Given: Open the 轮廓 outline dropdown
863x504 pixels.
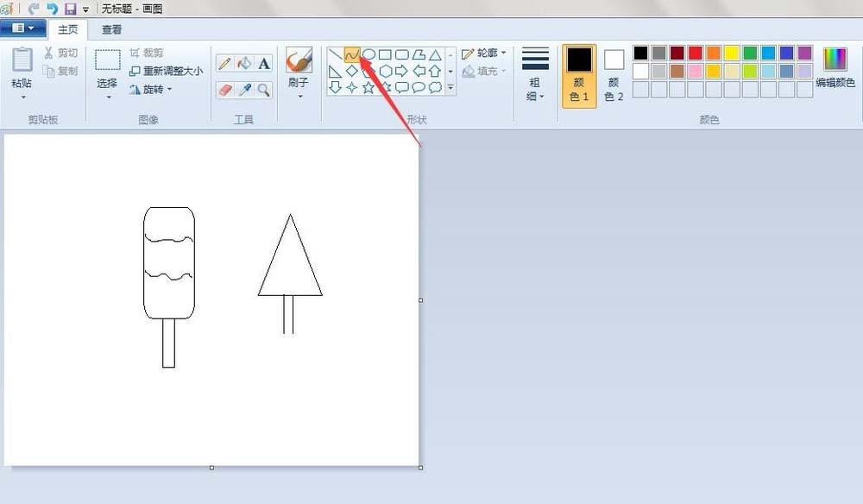Looking at the screenshot, I should [x=484, y=54].
